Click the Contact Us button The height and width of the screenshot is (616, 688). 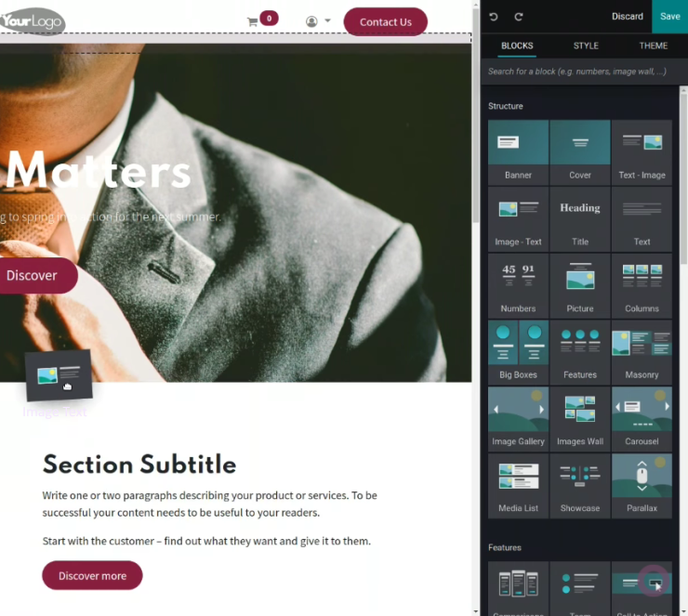pos(385,22)
